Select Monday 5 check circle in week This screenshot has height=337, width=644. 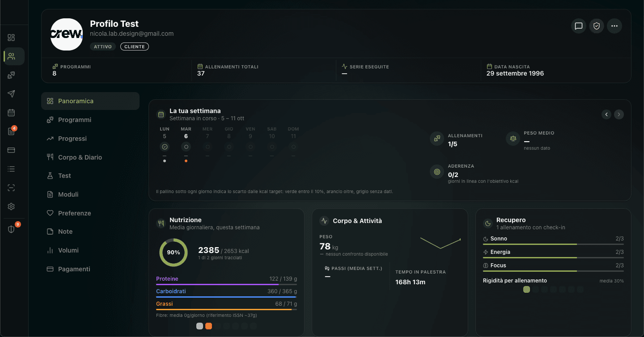165,147
